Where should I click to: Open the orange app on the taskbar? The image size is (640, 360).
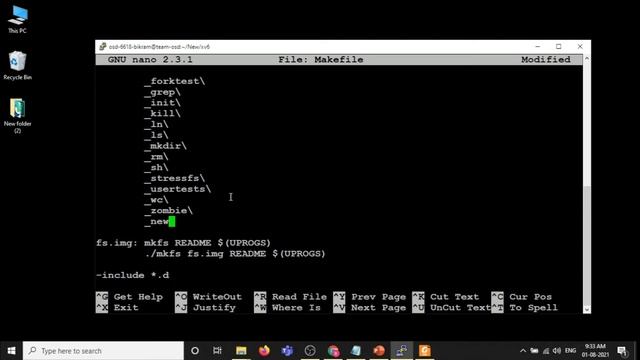(x=424, y=351)
